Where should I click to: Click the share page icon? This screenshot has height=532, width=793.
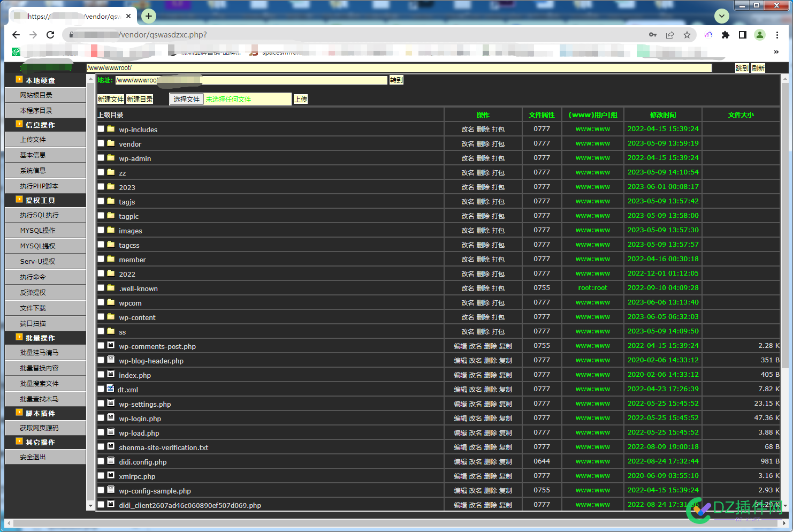670,35
